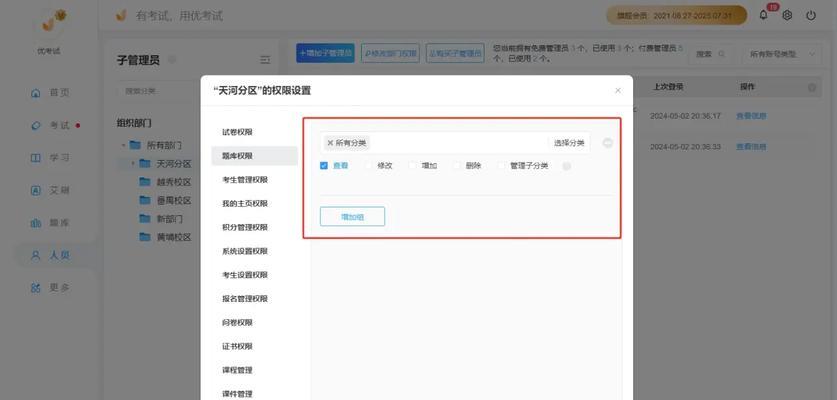Click the 增加组 button

[352, 216]
